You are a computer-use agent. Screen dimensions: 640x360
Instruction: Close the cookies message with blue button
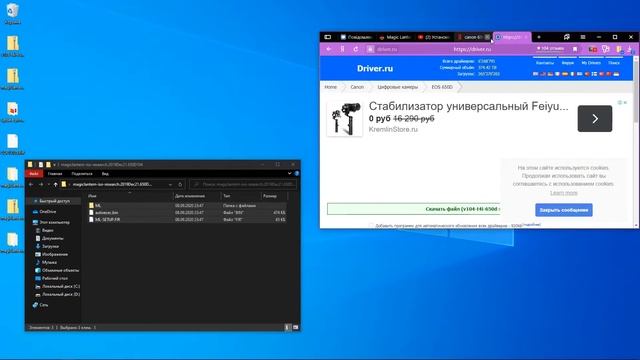(564, 210)
